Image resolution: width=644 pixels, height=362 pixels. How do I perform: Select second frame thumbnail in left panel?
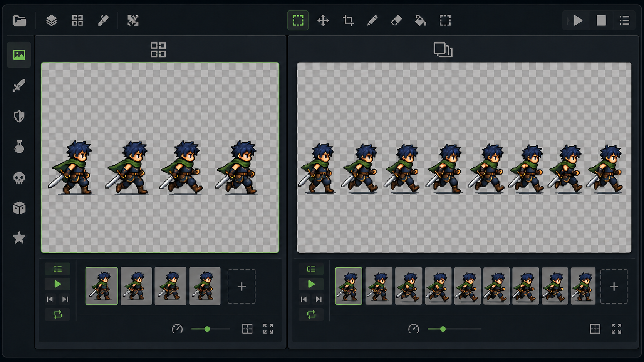[136, 286]
